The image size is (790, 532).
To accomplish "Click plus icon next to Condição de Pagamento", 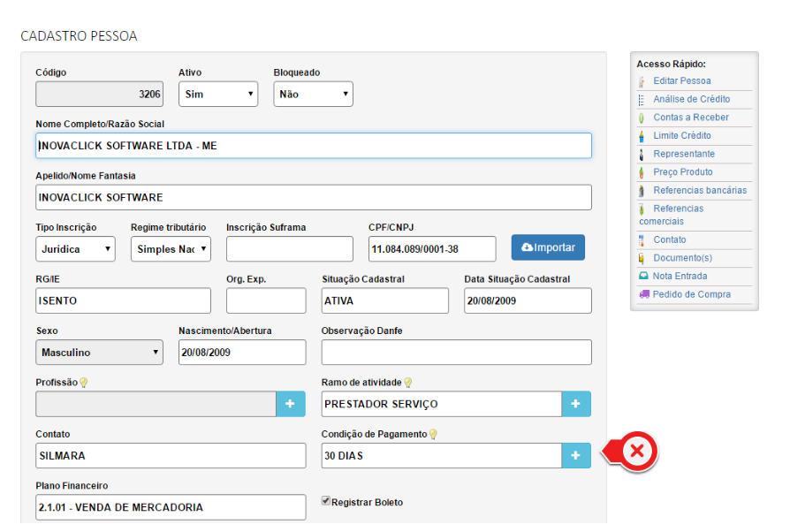I will coord(576,455).
